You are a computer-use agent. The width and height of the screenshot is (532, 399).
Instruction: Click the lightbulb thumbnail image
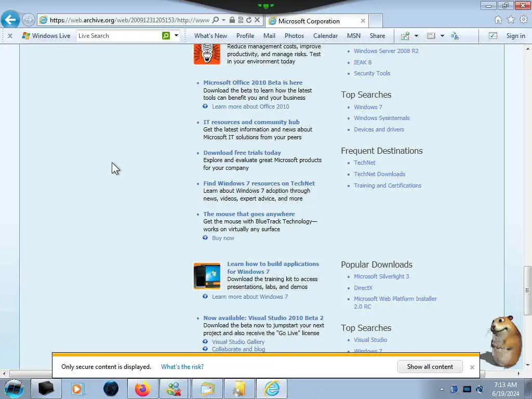point(207,54)
